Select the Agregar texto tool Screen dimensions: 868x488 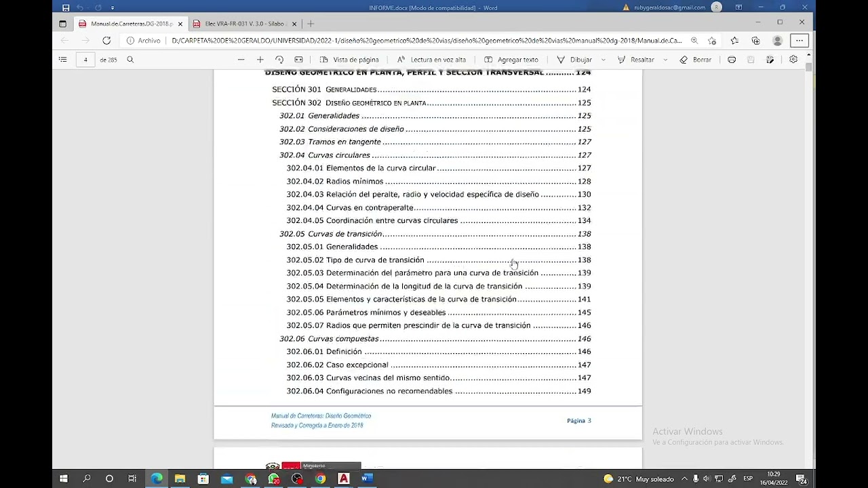click(x=511, y=60)
